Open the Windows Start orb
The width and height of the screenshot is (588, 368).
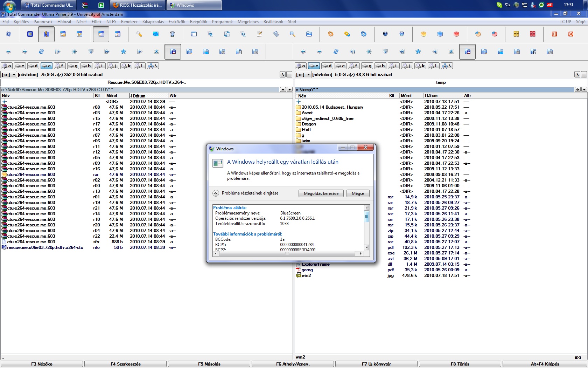coord(9,6)
